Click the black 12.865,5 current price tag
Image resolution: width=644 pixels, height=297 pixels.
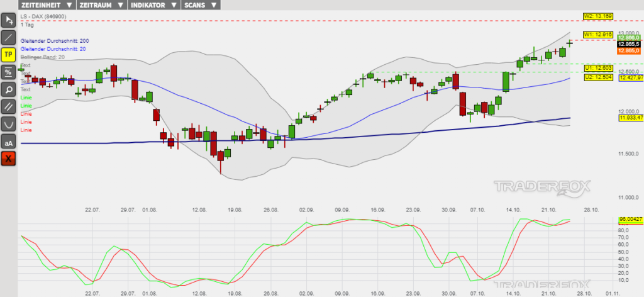coord(629,44)
